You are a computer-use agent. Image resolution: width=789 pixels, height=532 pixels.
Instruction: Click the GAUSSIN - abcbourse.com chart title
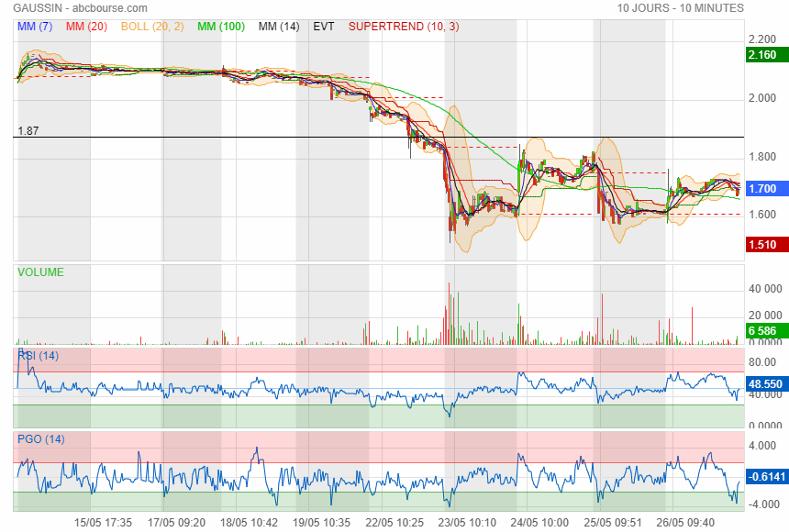pos(81,8)
